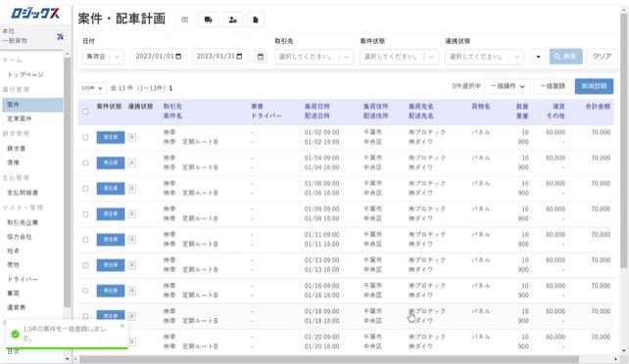This screenshot has width=629, height=364.
Task: Check the row dated 01/04 09:00
Action: pos(85,163)
